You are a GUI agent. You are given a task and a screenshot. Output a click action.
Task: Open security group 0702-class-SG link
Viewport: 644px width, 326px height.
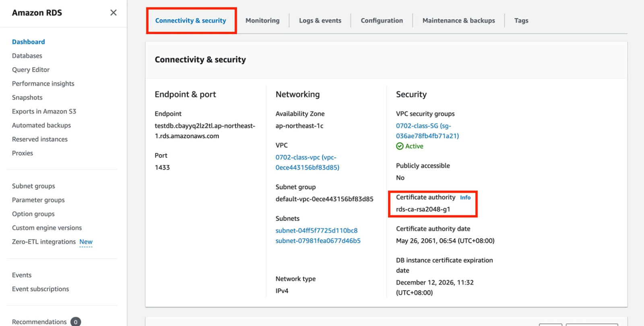pyautogui.click(x=427, y=131)
